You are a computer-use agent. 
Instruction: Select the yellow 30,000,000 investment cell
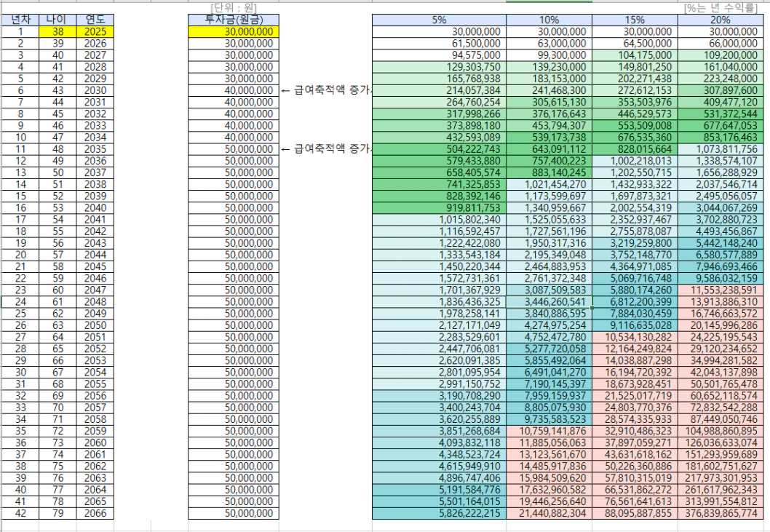pyautogui.click(x=231, y=32)
